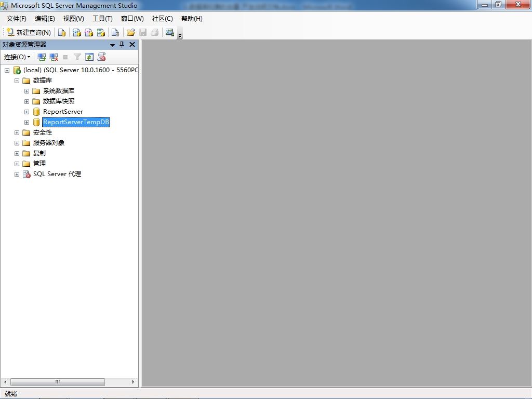The image size is (532, 399).
Task: Open Object Explorer window position dropdown arrow
Action: coord(112,45)
